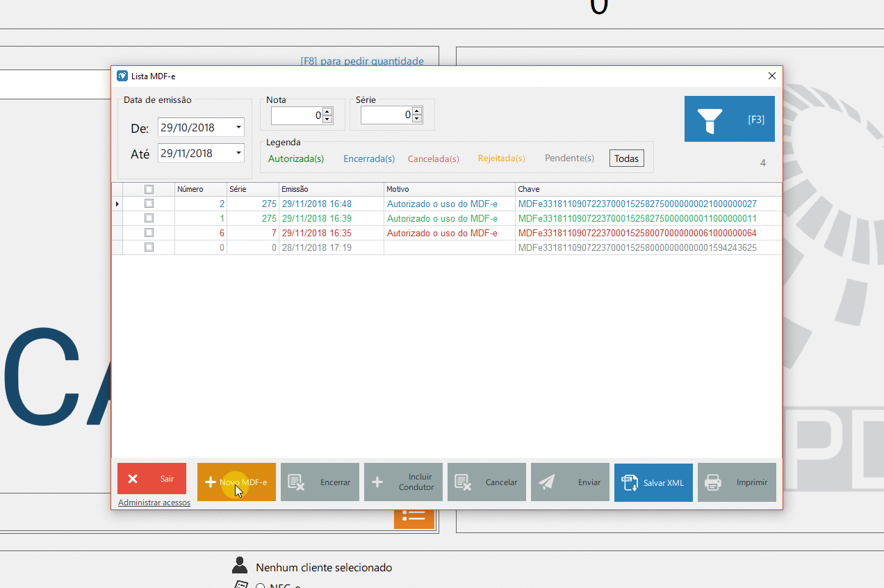Filter list by Encerrada(s) status

(x=369, y=158)
